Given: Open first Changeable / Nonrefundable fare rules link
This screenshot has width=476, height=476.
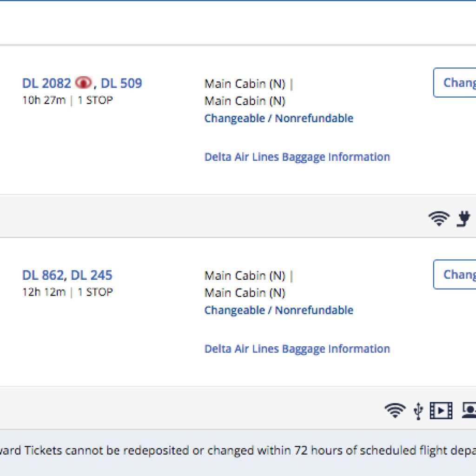Looking at the screenshot, I should coord(279,118).
